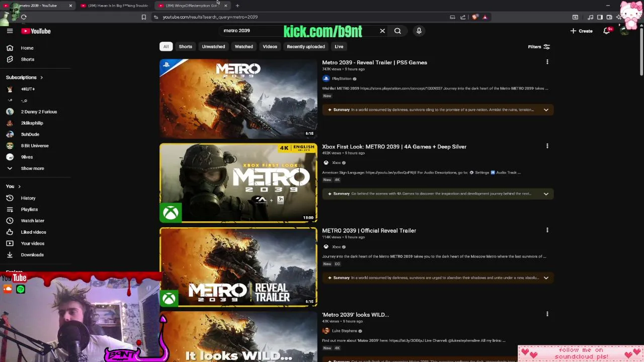
Task: Select the All filter chip
Action: pyautogui.click(x=166, y=46)
